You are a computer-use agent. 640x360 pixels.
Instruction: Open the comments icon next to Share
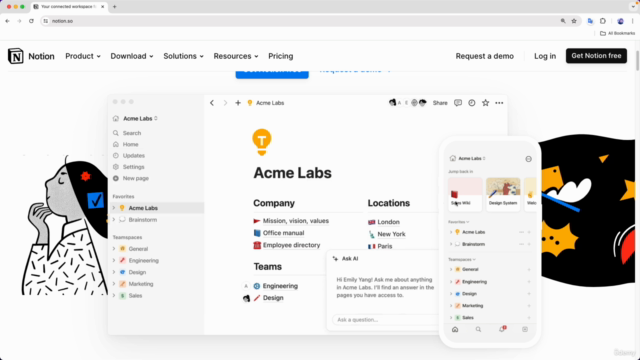[458, 103]
